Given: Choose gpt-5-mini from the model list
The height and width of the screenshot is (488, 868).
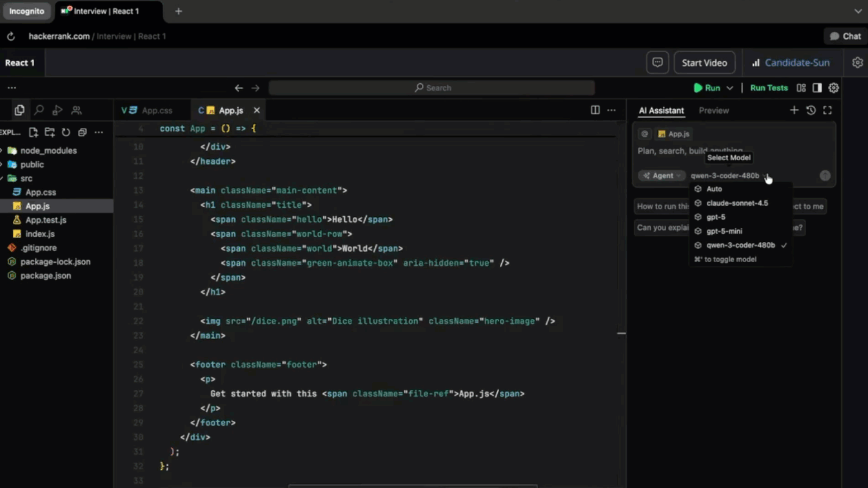Looking at the screenshot, I should pos(724,231).
